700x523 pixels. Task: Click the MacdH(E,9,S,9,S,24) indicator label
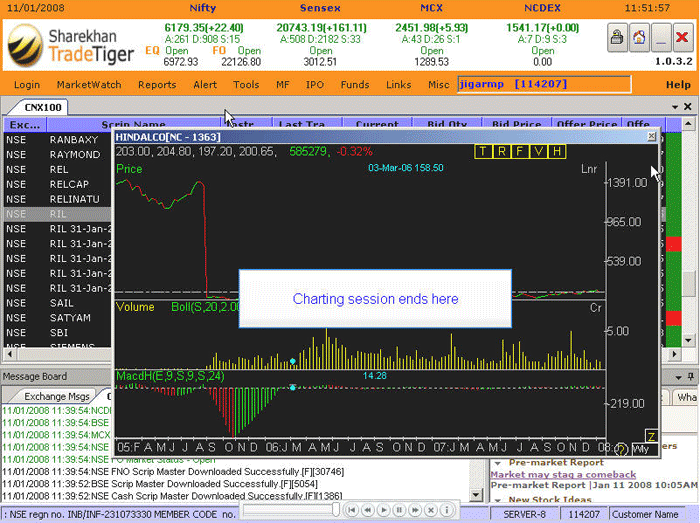click(170, 376)
